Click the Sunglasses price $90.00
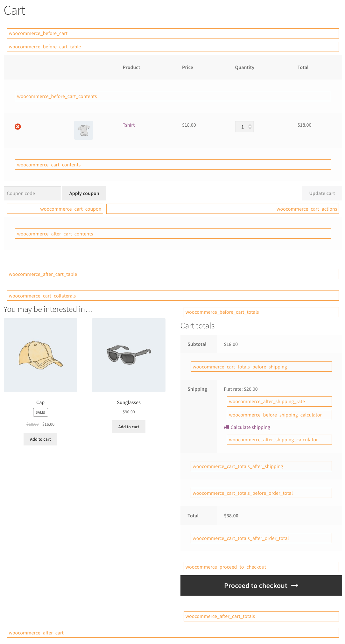This screenshot has height=644, width=345. point(129,412)
